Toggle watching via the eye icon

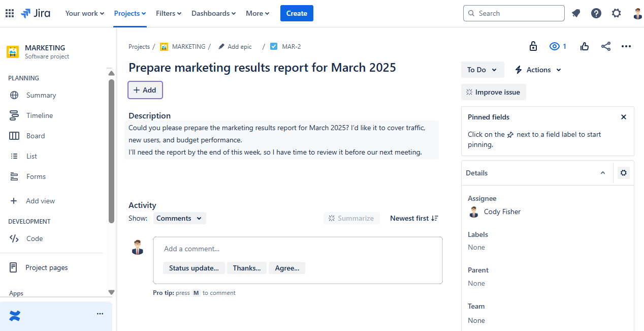pyautogui.click(x=557, y=46)
